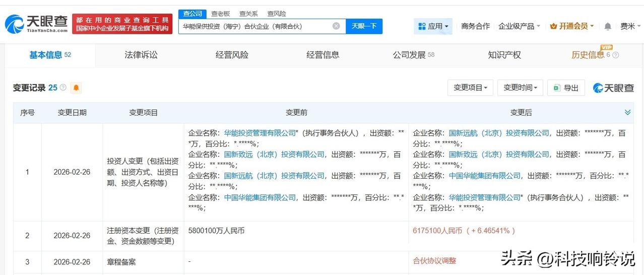Open the 变更时间 filter dropdown
The image size is (644, 275).
click(x=520, y=88)
